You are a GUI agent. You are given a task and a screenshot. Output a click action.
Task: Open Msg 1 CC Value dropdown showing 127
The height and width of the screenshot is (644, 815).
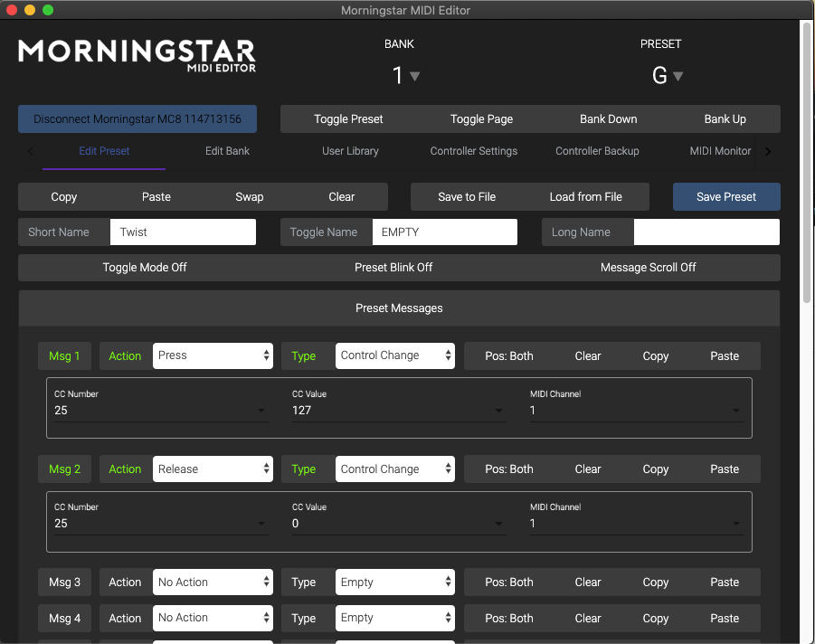tap(399, 410)
